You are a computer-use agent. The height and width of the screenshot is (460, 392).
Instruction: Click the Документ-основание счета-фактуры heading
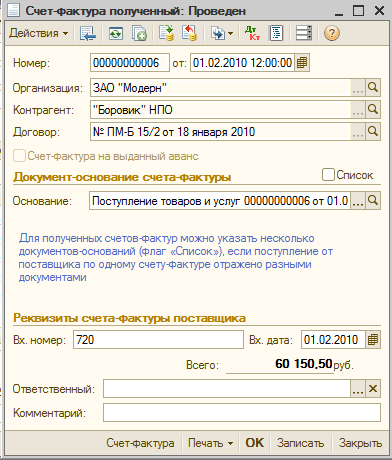(122, 177)
